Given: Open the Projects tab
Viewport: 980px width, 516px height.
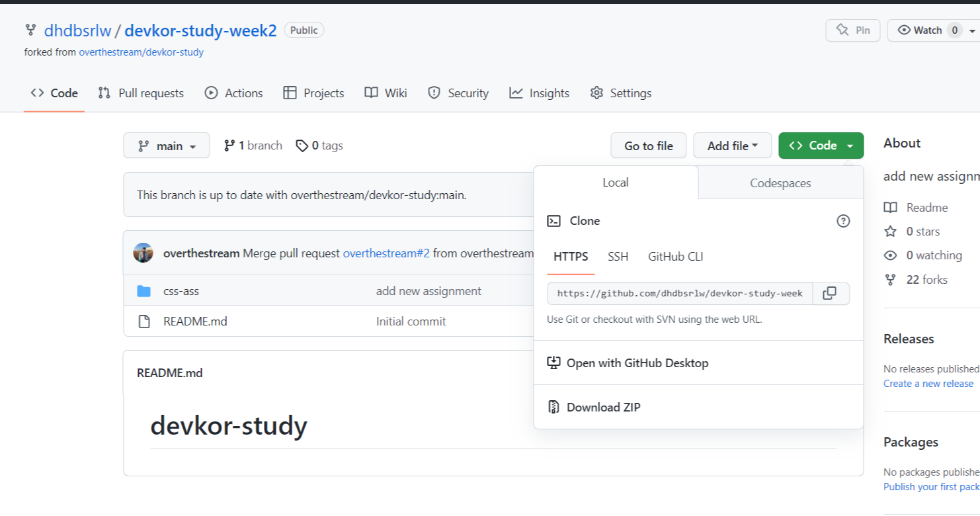Looking at the screenshot, I should tap(313, 93).
